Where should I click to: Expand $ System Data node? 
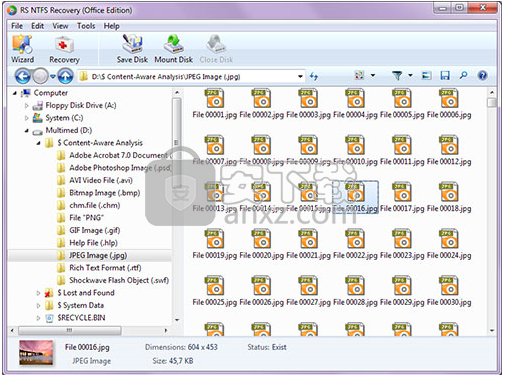point(39,305)
